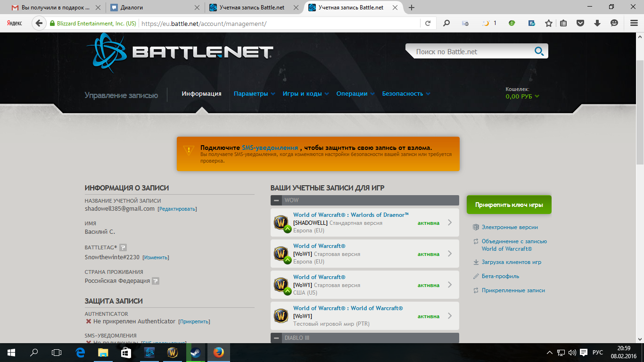Expand the wallet 0,00 РУБ dropdown
Image resolution: width=644 pixels, height=362 pixels.
(x=522, y=96)
